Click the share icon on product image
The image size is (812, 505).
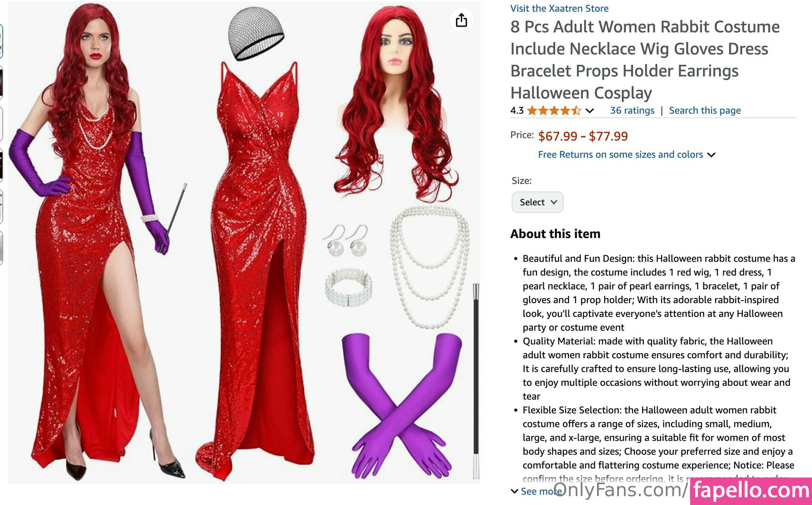click(461, 20)
